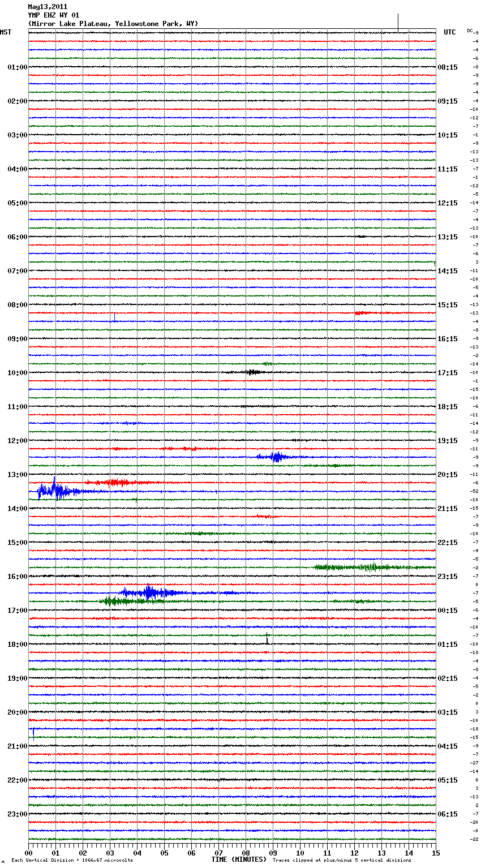Screen dimensions: 481x868
Task: Click the Each Vertical Division scale note
Action: point(72,861)
